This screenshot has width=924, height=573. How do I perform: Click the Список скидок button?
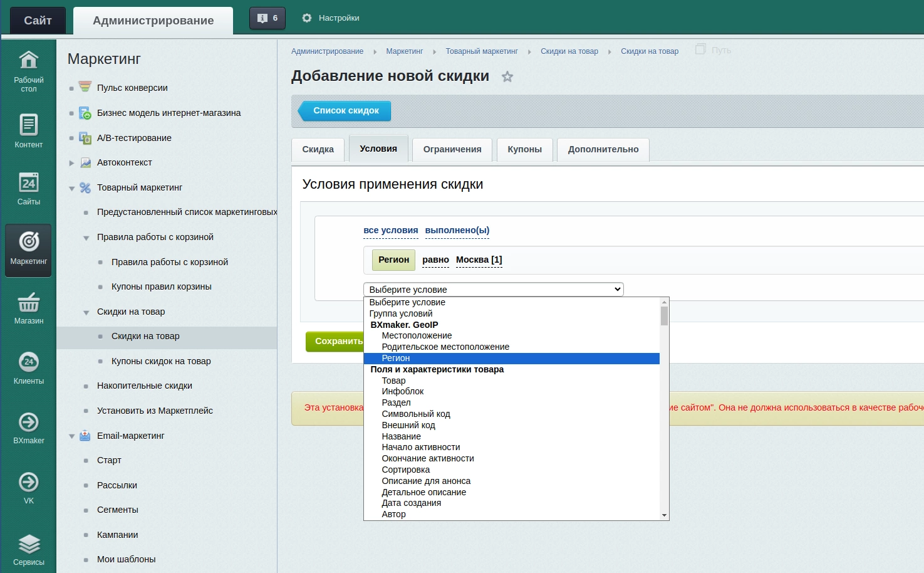tap(345, 111)
